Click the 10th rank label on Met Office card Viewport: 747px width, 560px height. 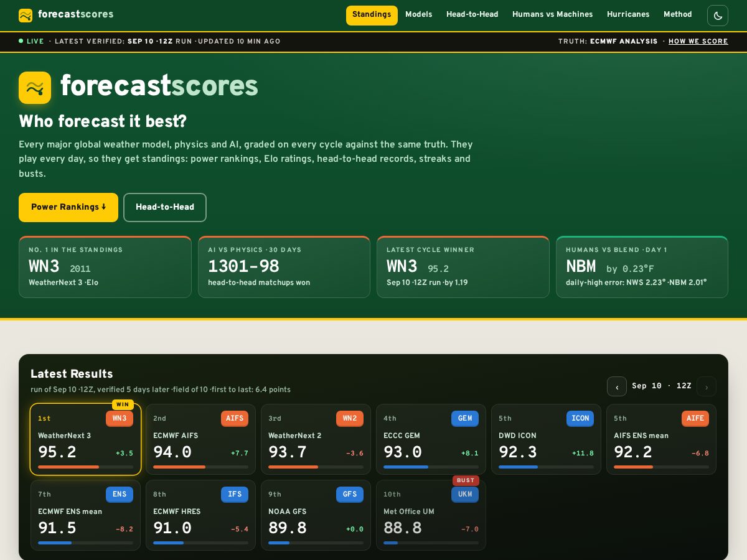pos(392,495)
